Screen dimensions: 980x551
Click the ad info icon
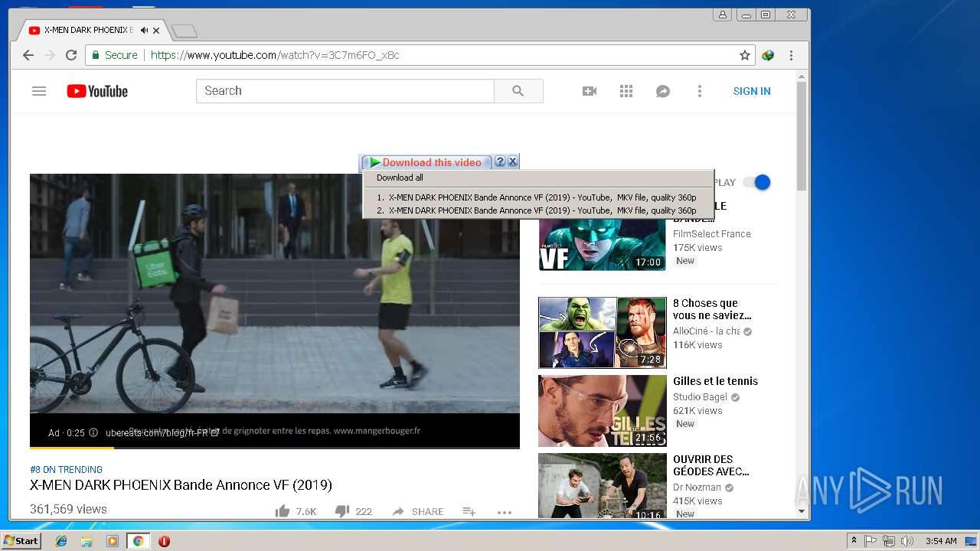tap(93, 432)
